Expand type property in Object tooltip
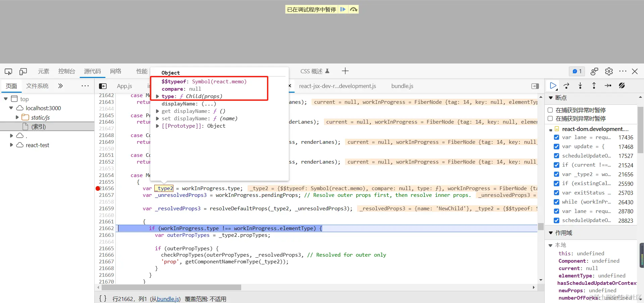644x303 pixels. coord(157,96)
